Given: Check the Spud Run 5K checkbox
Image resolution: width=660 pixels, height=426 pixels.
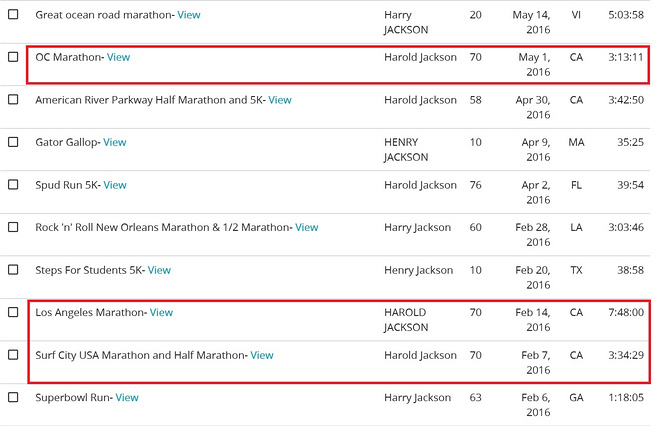Looking at the screenshot, I should pos(13,185).
